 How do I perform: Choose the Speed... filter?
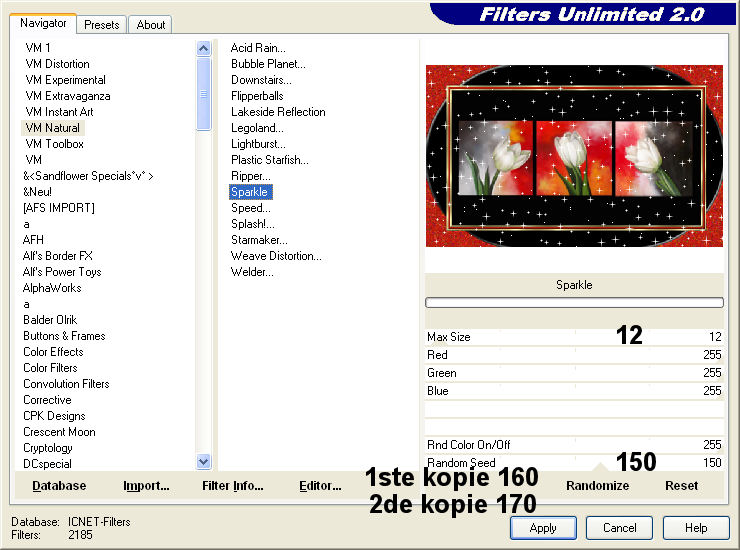tap(251, 208)
